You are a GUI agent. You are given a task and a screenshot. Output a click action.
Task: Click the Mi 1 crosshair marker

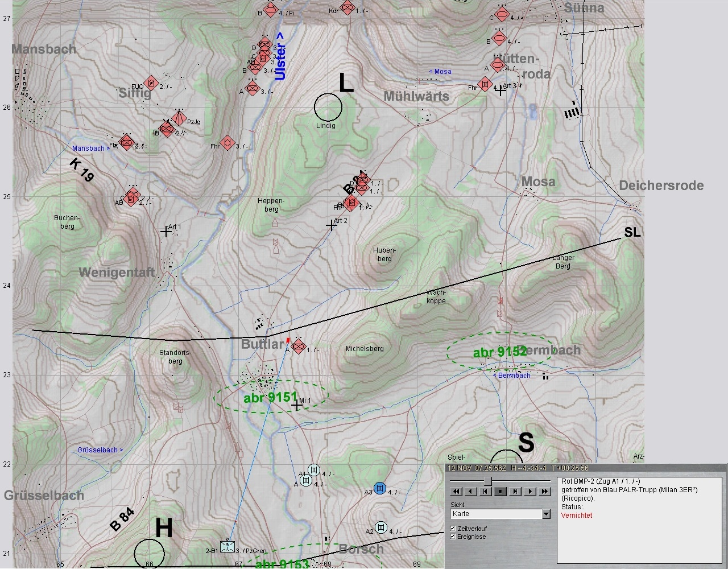click(x=297, y=406)
